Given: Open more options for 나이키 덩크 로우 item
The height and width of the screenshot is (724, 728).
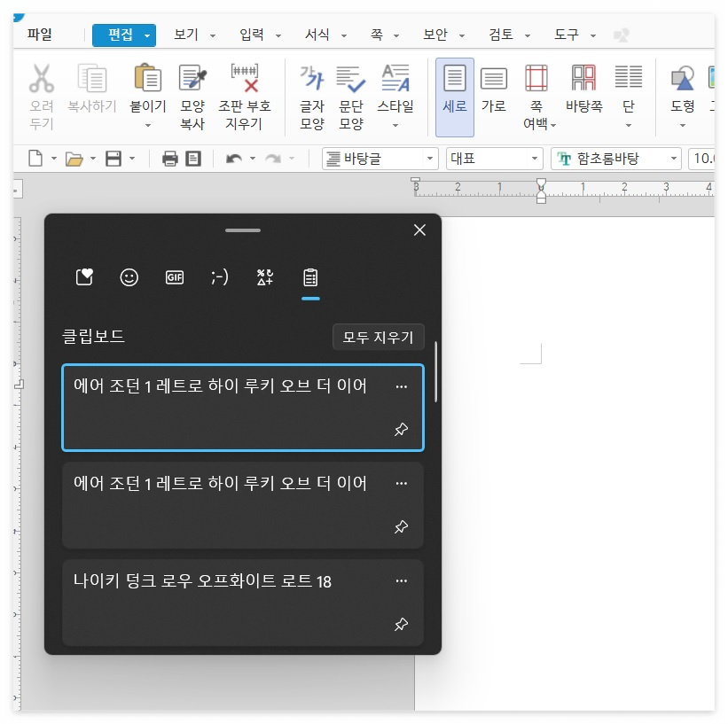Looking at the screenshot, I should tap(402, 581).
